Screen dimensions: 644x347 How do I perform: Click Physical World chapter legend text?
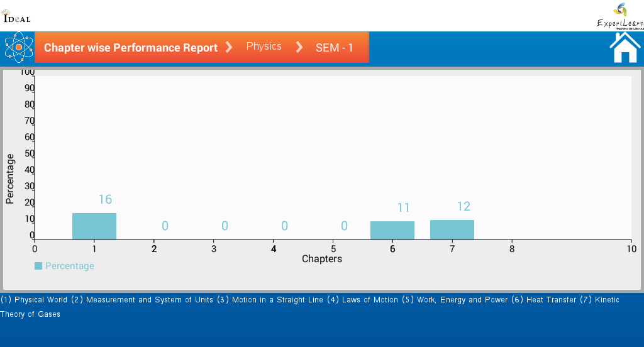pyautogui.click(x=41, y=300)
